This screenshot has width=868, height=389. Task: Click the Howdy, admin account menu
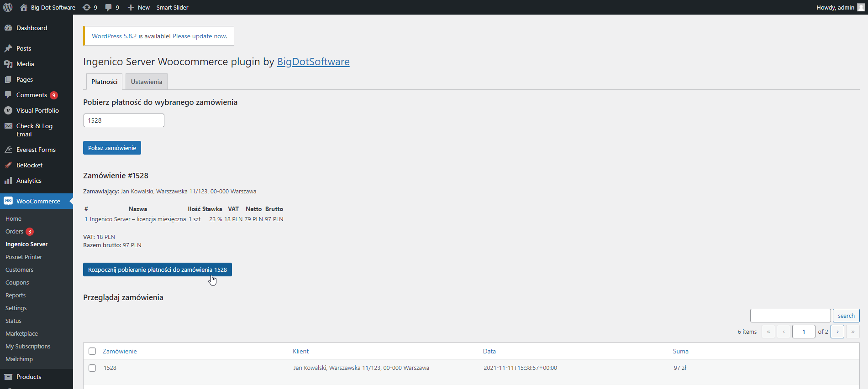[x=840, y=7]
